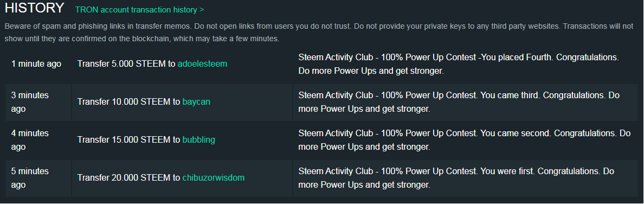The width and height of the screenshot is (644, 204).
Task: Click the 'until they are confirmed' notice line
Action: (x=142, y=40)
